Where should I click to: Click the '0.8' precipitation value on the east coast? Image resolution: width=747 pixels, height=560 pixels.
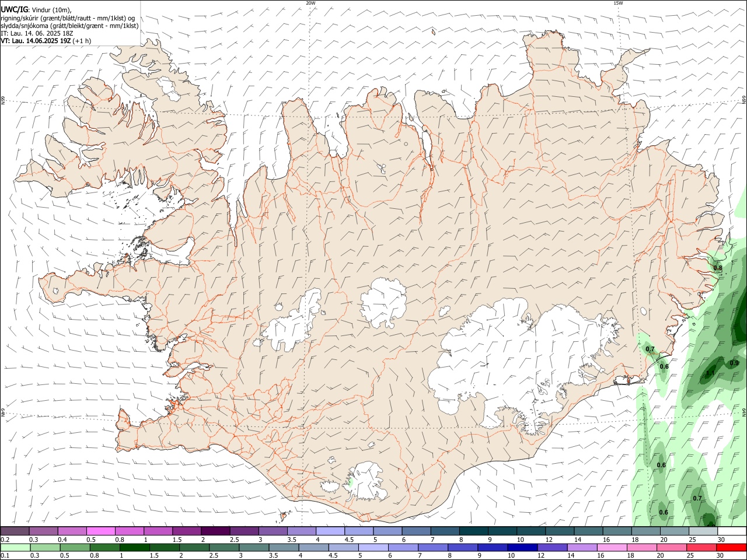(x=718, y=268)
